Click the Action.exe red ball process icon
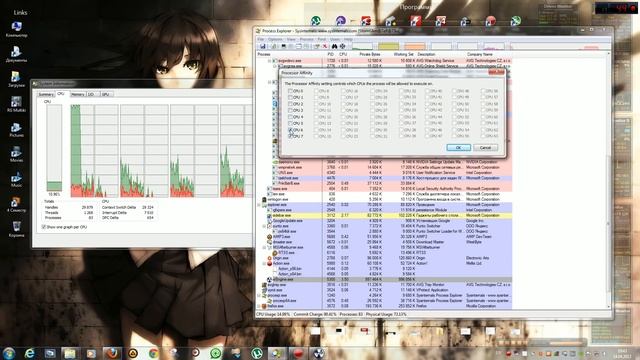 269,264
